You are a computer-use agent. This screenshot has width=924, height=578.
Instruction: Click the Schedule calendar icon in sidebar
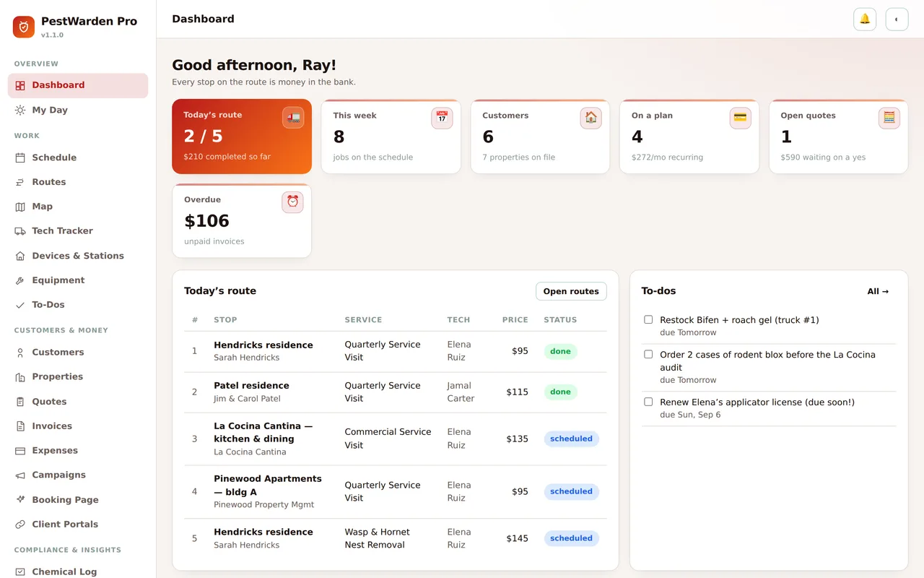click(x=20, y=158)
